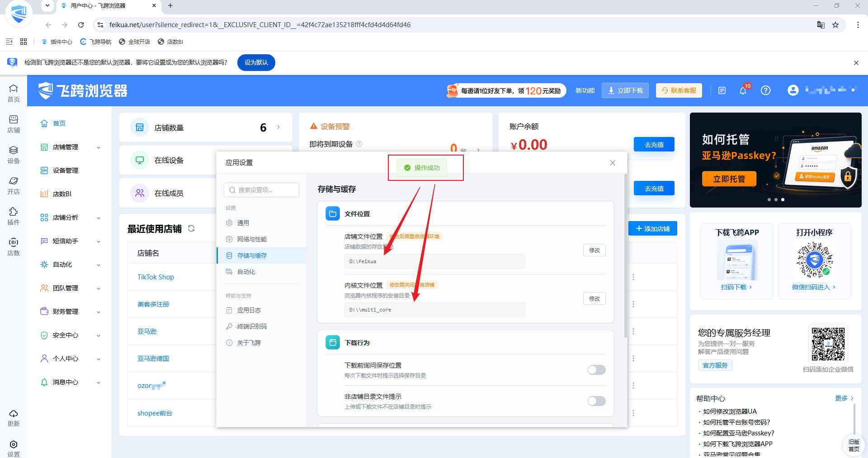
Task: Toggle the sidebar list icon in bookmarks bar
Action: click(9, 42)
